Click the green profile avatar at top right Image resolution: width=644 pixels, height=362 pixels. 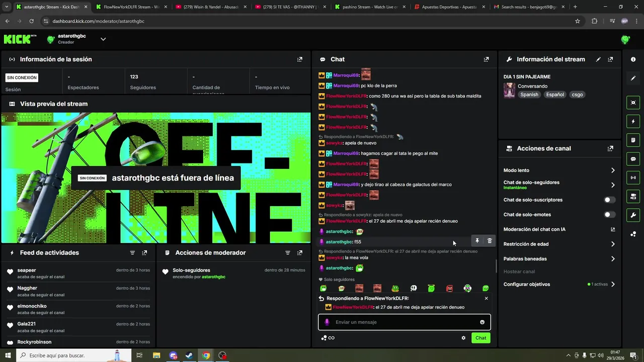pyautogui.click(x=625, y=39)
